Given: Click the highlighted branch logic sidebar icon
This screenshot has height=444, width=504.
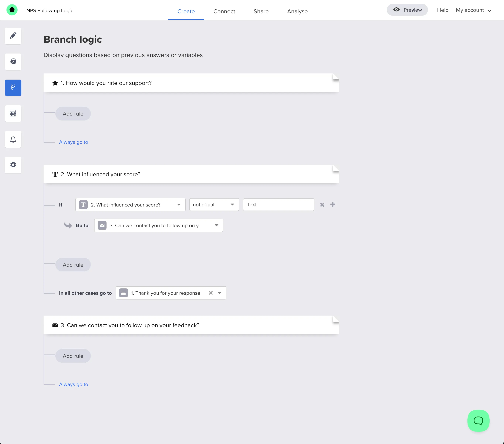Looking at the screenshot, I should click(x=13, y=88).
